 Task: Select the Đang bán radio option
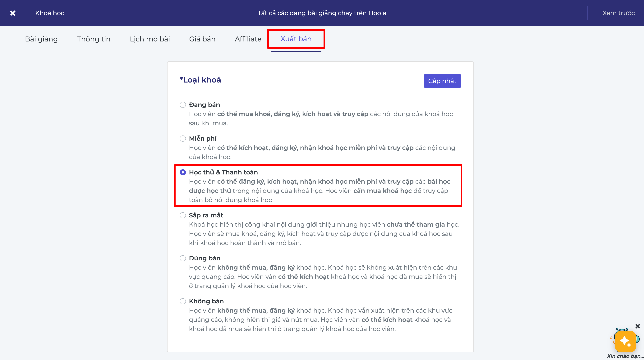(183, 105)
